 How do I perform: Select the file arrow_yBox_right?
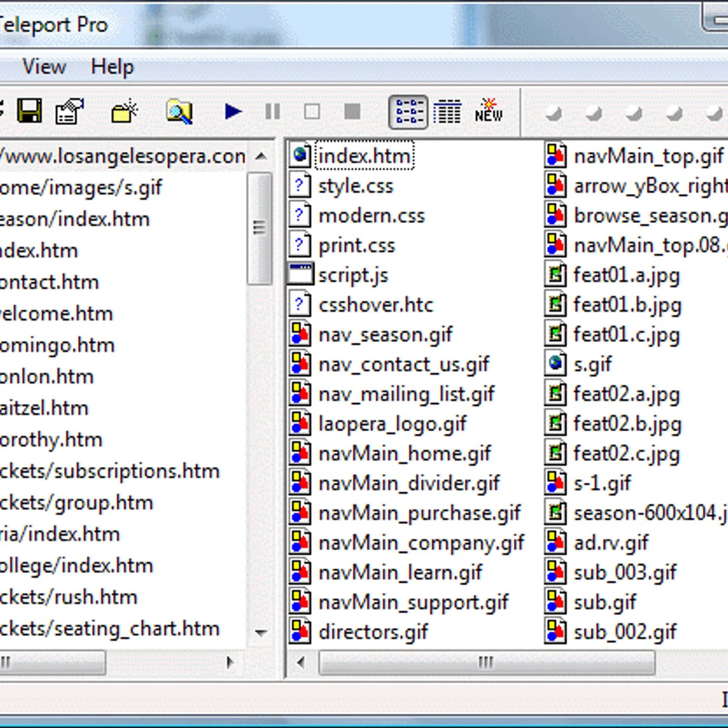coord(651,186)
